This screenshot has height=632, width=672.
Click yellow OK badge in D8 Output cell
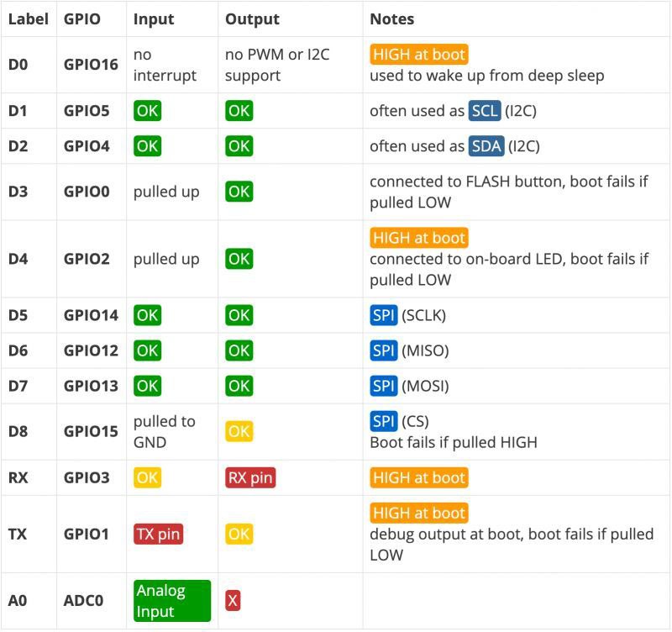click(x=239, y=431)
